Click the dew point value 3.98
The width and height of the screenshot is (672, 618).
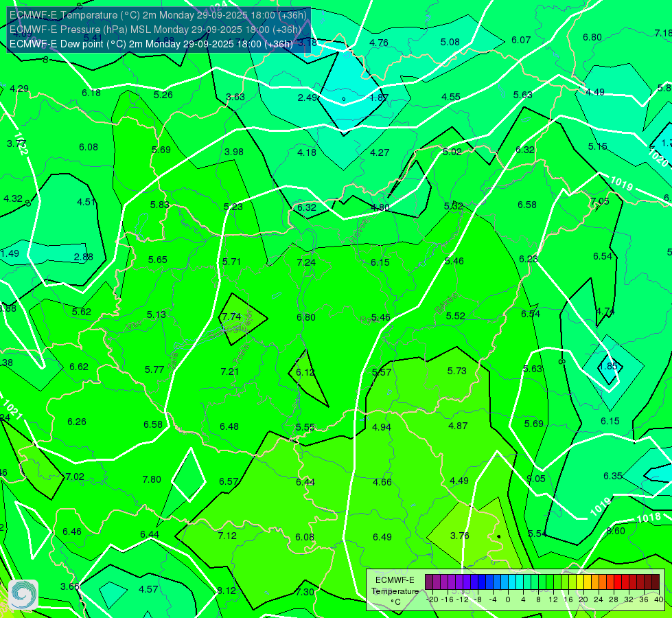click(234, 152)
